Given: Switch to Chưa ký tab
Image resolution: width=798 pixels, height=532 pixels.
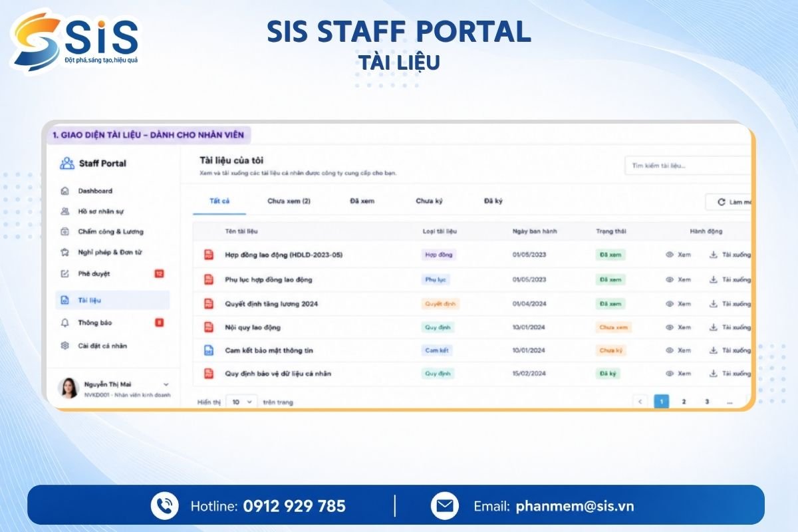Looking at the screenshot, I should click(x=429, y=201).
